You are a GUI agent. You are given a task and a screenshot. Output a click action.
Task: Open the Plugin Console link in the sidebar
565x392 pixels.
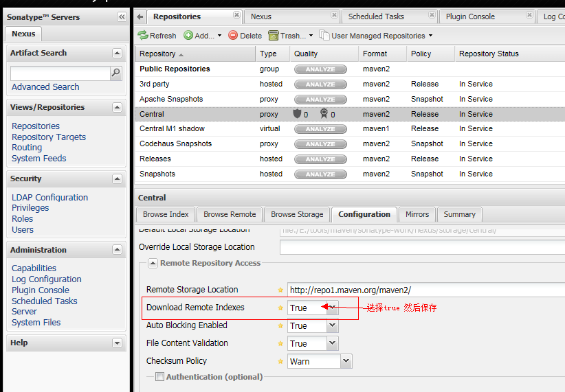pos(41,290)
